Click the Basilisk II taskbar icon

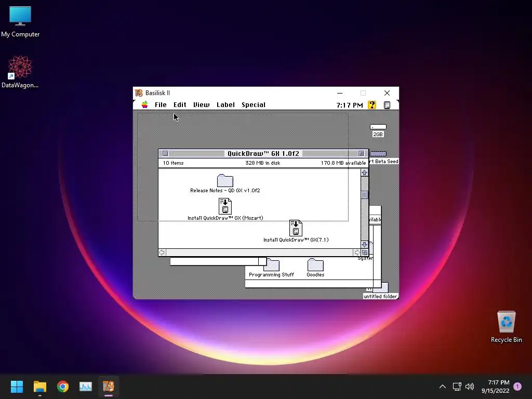point(109,387)
